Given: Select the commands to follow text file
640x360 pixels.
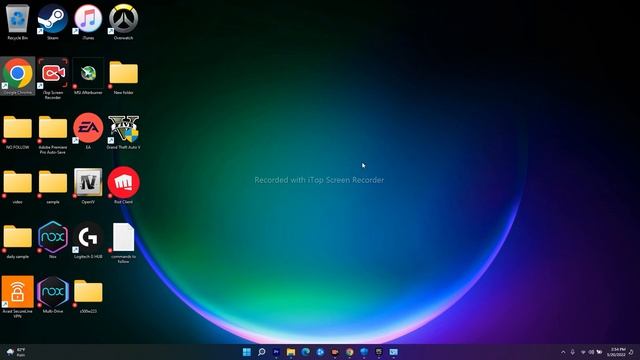Looking at the screenshot, I should 123,243.
